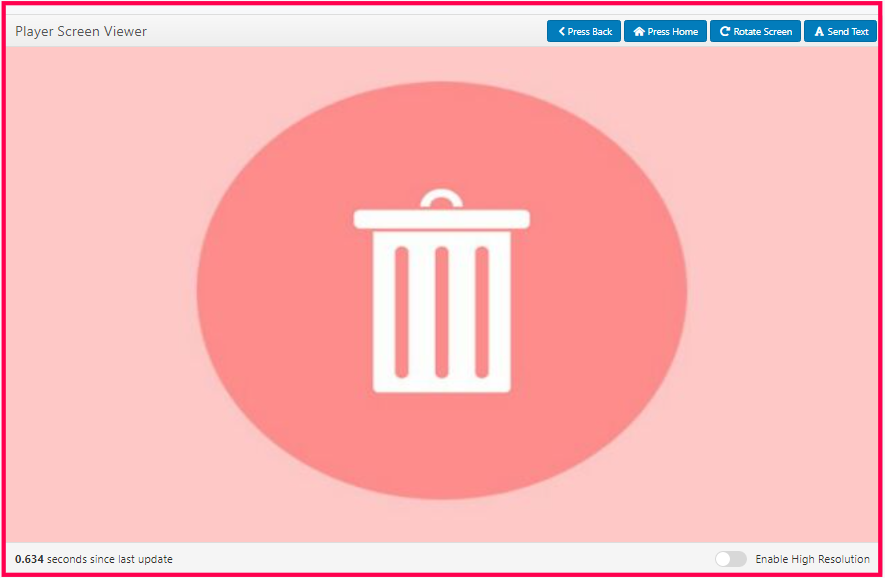
Task: Click the house icon on Press Home
Action: coord(639,32)
